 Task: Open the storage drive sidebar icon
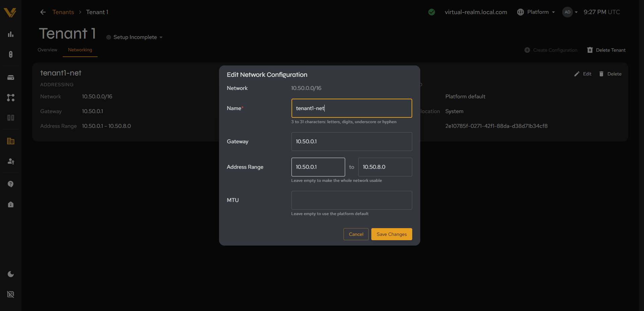coord(11,77)
